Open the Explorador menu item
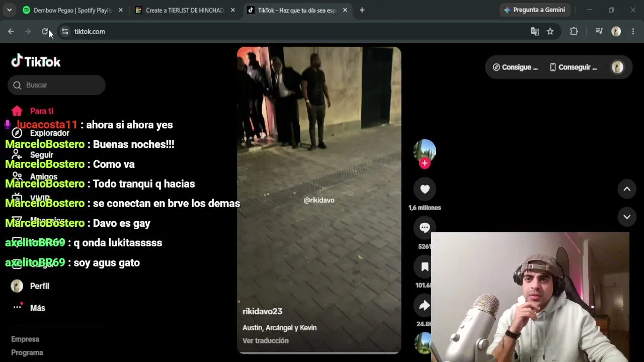The width and height of the screenshot is (644, 362). [50, 133]
